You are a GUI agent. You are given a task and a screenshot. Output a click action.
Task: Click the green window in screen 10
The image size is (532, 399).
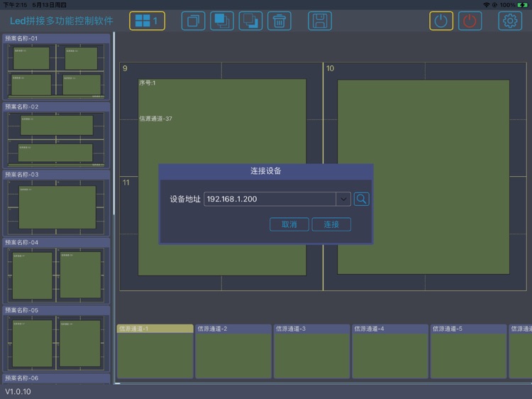(x=423, y=177)
